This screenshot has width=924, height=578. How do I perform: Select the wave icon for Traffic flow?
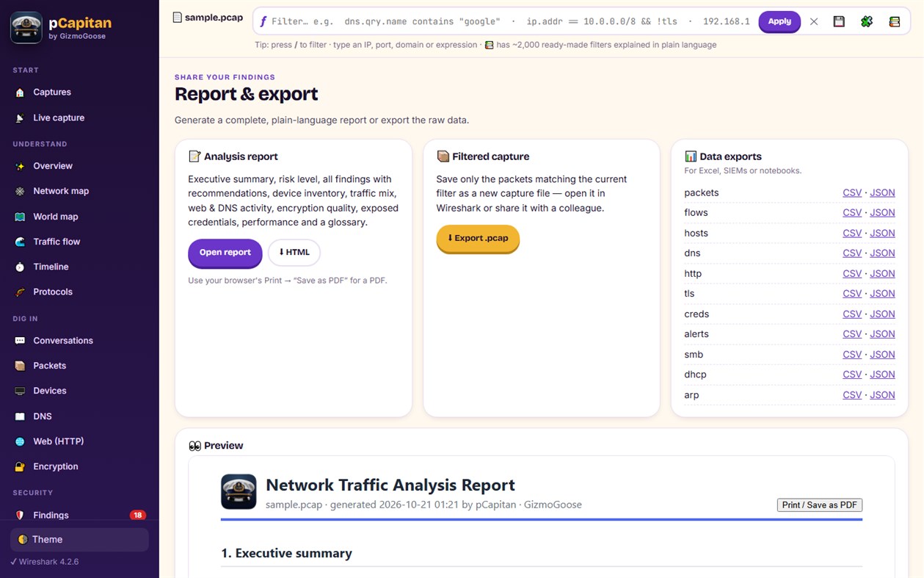20,242
